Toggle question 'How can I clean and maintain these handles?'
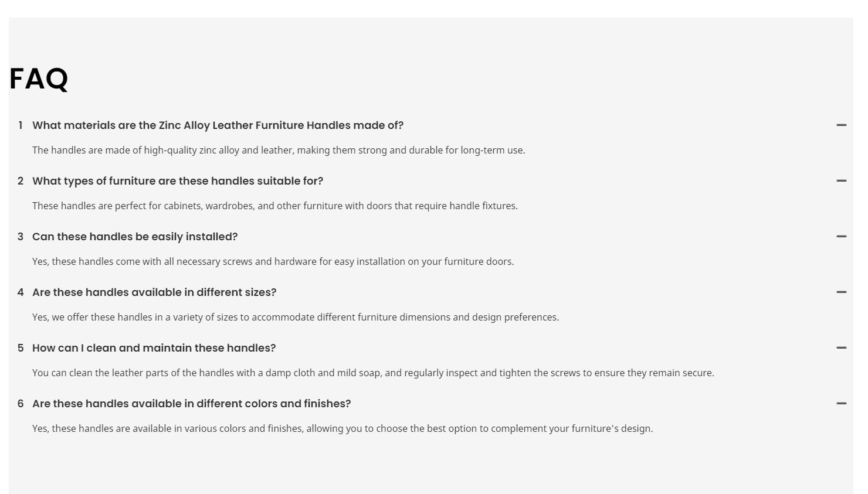 click(x=154, y=348)
